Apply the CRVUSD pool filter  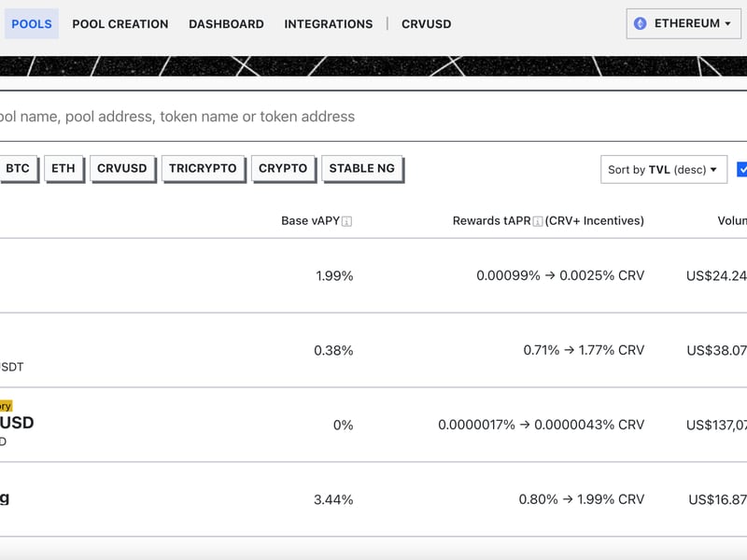[122, 168]
